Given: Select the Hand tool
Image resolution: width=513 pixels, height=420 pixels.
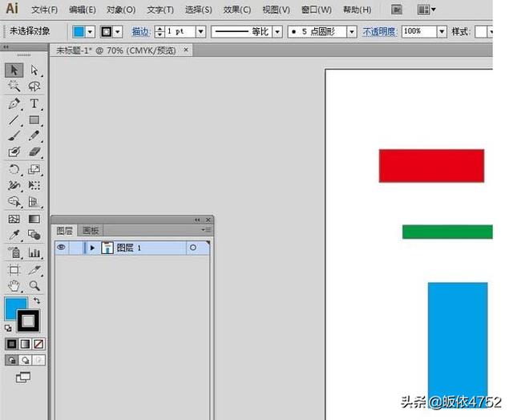Looking at the screenshot, I should (14, 286).
